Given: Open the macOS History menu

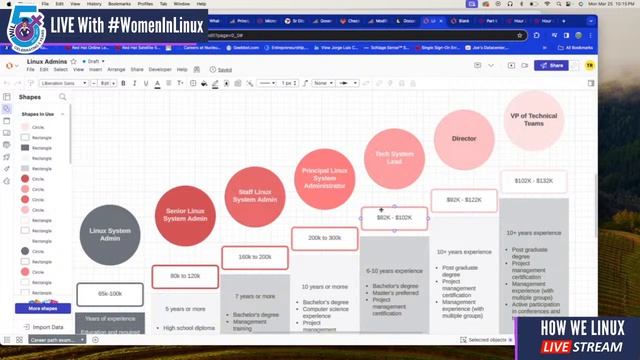Looking at the screenshot, I should coord(94,4).
